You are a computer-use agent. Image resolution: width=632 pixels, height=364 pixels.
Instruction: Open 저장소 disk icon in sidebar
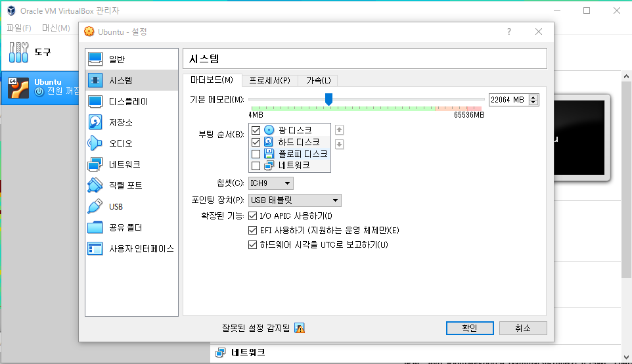(95, 122)
